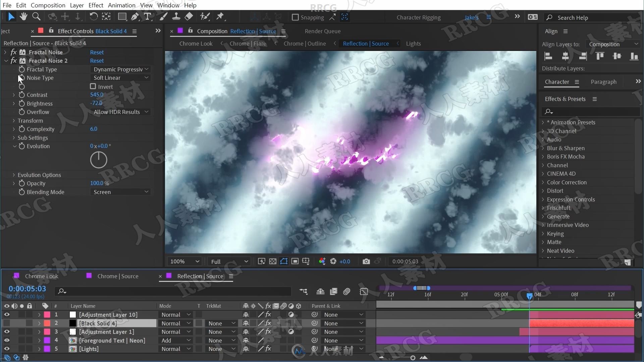Enable the Invert checkbox under Fractal Noise 2

coord(93,86)
